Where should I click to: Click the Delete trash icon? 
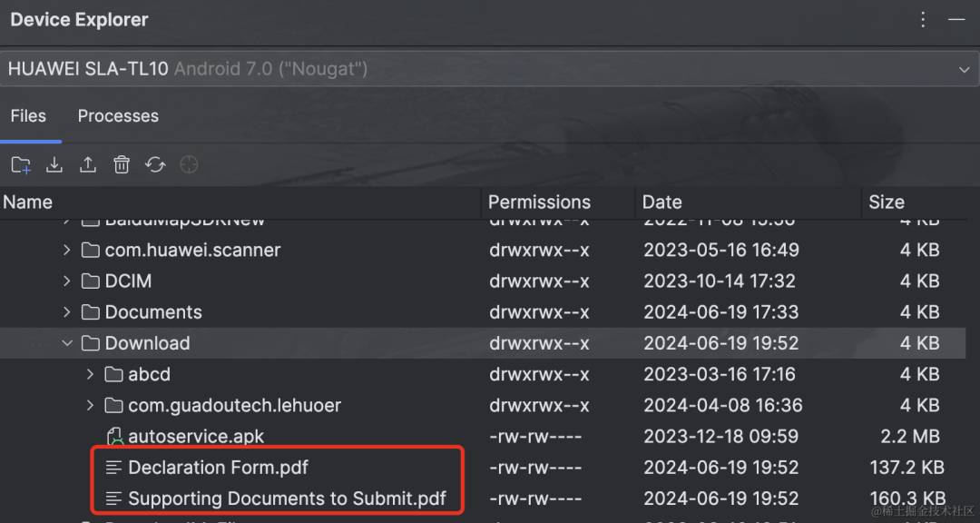[122, 165]
